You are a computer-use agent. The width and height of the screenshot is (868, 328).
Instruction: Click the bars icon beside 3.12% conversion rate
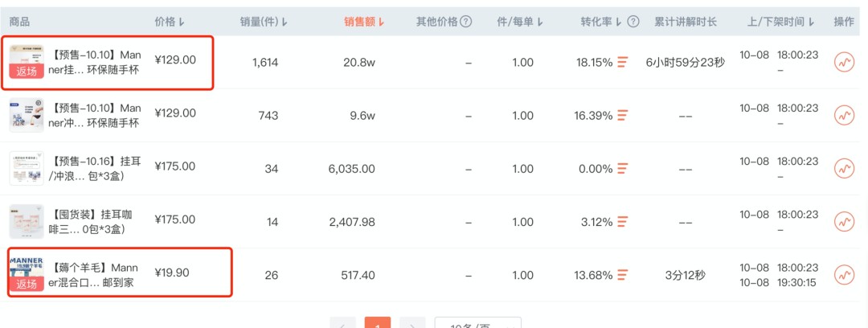coord(623,222)
